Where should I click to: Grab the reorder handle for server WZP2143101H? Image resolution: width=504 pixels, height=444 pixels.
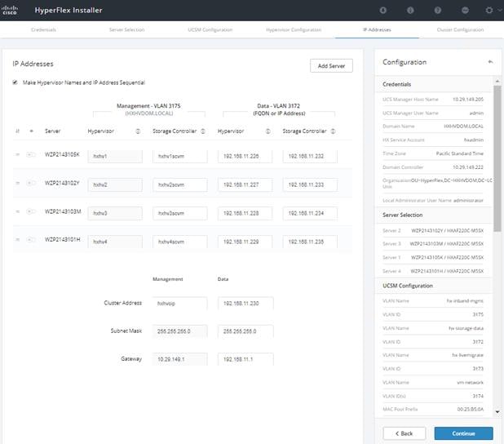tap(18, 240)
